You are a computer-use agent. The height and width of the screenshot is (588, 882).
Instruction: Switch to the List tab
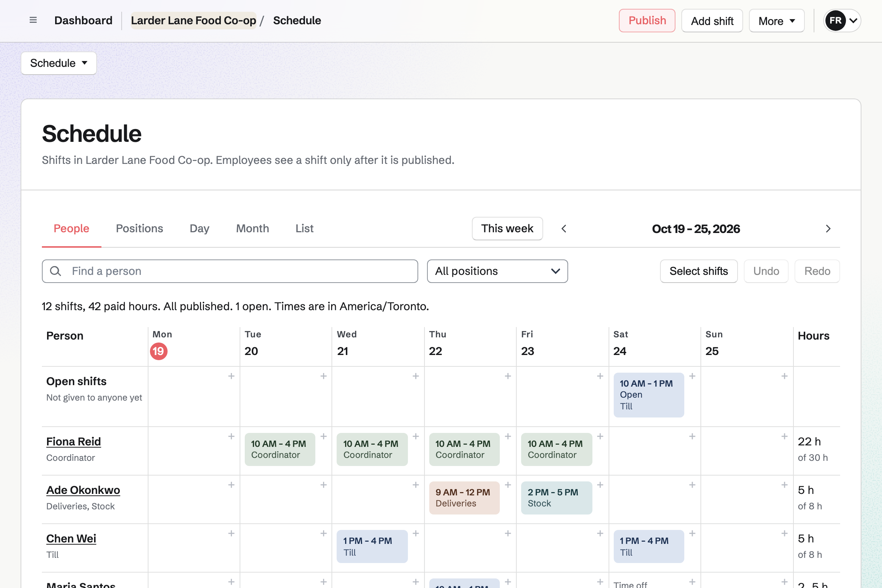point(304,228)
